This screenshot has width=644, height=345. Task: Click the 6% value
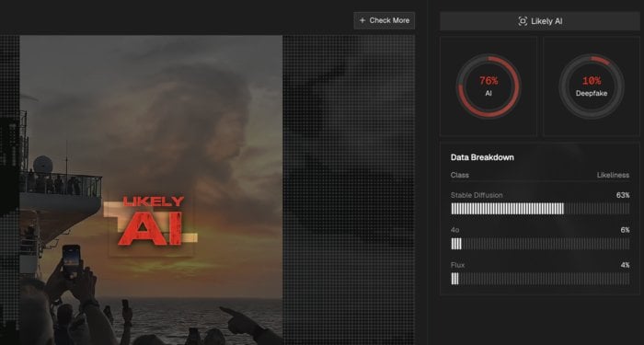(x=625, y=230)
